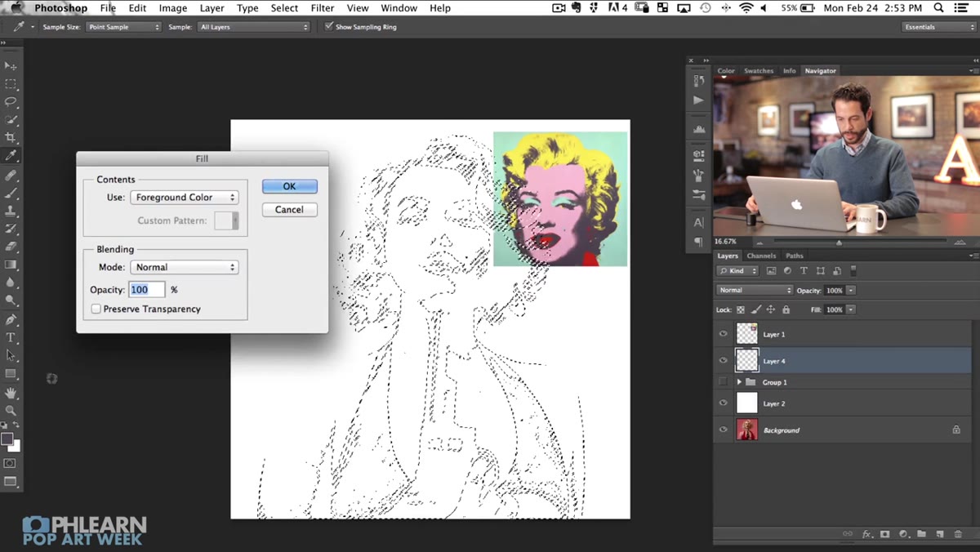Open Sample Size dropdown
980x552 pixels.
pos(123,27)
